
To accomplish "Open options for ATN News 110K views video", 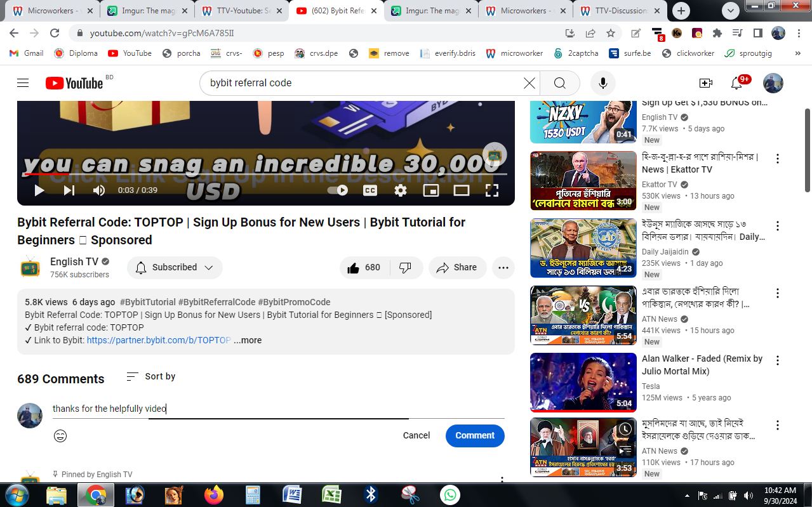I will tap(777, 425).
